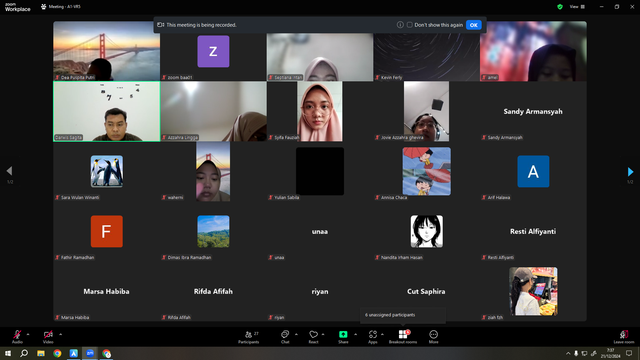Viewport: 640px width, 360px height.
Task: Click green encryption shield icon
Action: (560, 7)
